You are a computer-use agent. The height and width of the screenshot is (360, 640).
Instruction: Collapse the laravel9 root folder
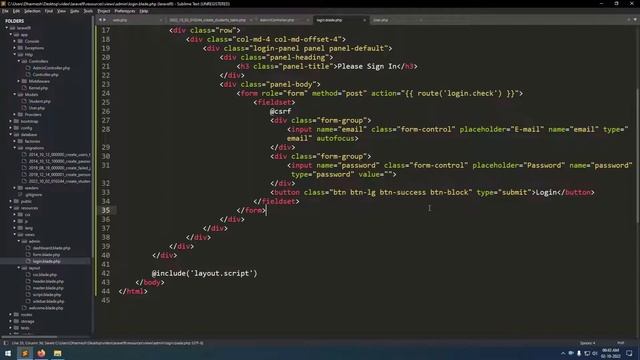(x=7, y=28)
